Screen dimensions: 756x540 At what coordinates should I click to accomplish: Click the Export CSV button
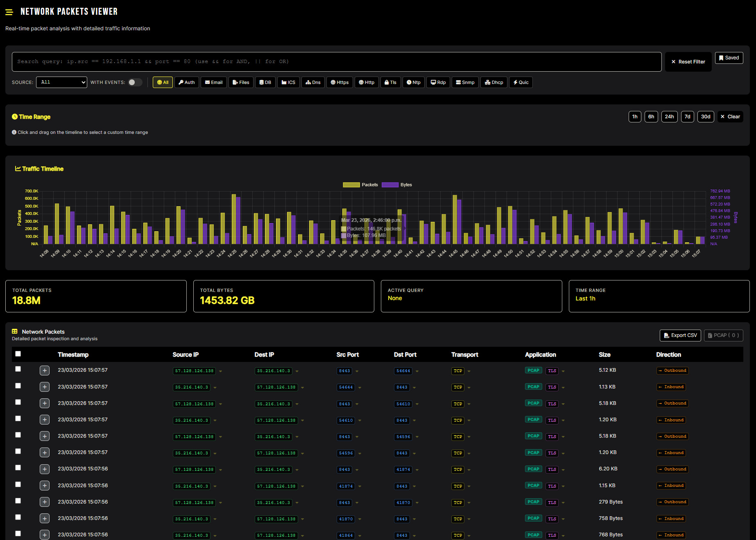680,335
